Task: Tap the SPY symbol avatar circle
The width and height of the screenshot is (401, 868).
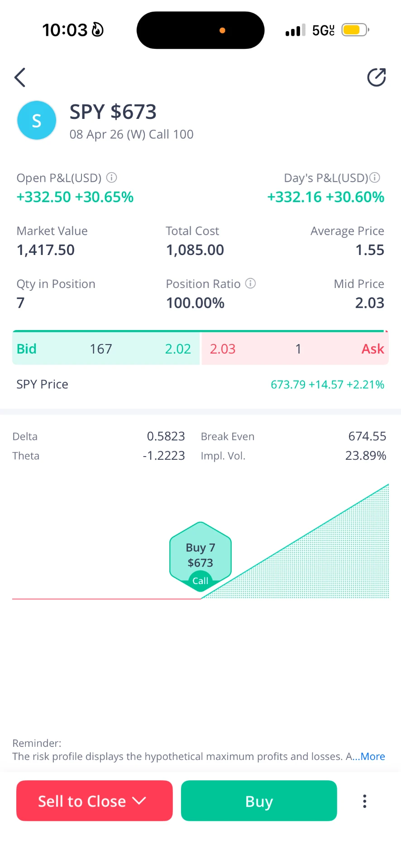Action: coord(37,120)
